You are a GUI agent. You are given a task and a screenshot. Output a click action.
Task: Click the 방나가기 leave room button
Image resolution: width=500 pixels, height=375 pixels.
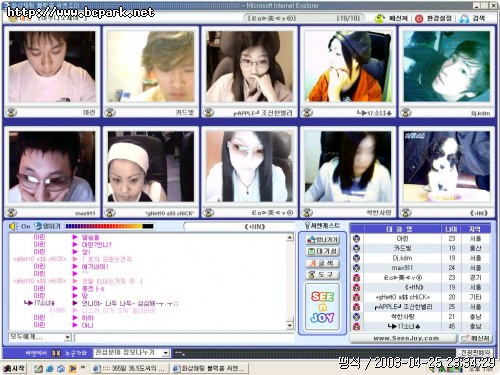(322, 240)
